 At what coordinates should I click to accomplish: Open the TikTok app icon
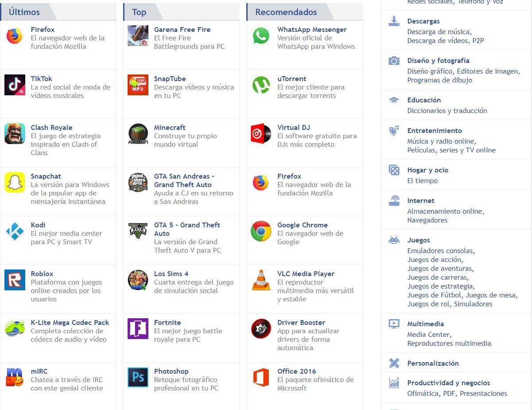coord(15,85)
